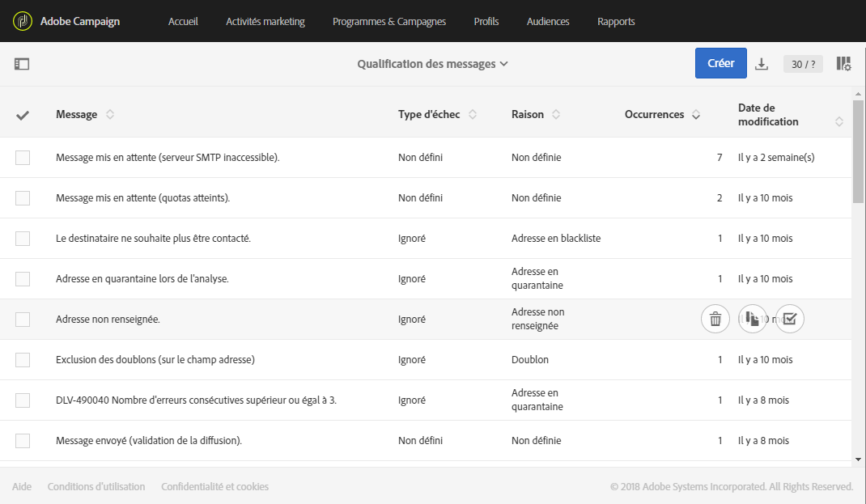Sort the Message column using its arrows
Image resolution: width=866 pixels, height=504 pixels.
tap(110, 115)
